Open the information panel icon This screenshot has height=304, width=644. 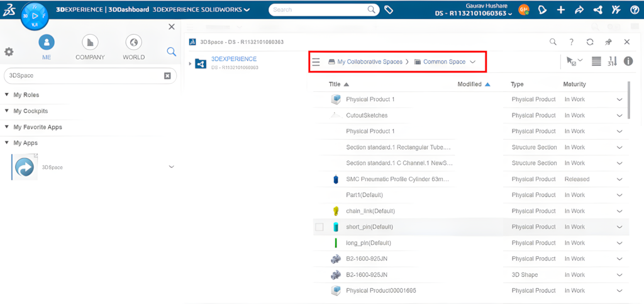pos(628,61)
